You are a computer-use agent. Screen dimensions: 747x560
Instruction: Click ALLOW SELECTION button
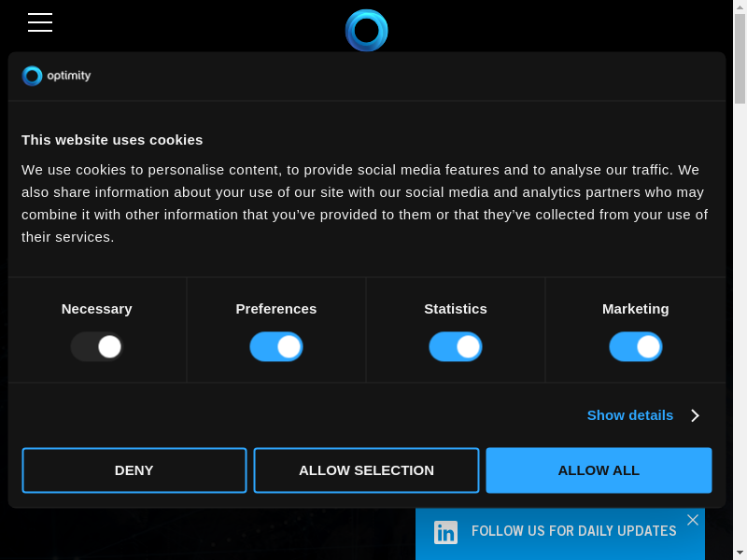pyautogui.click(x=366, y=470)
